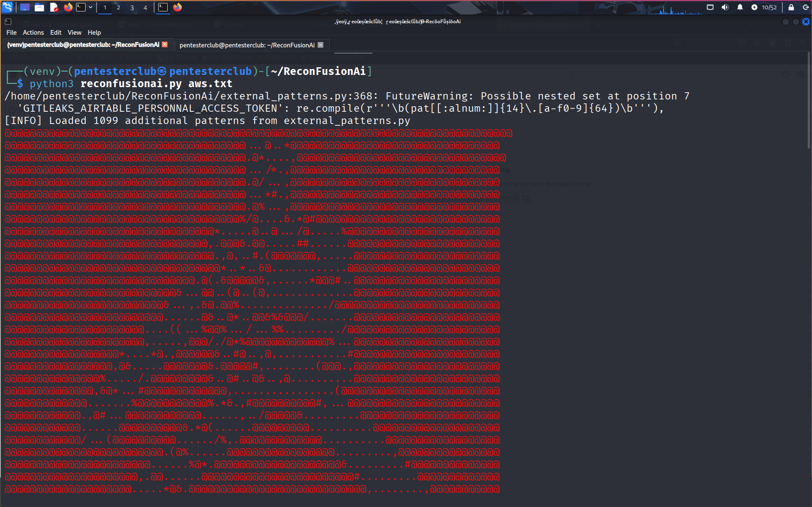Open the file manager from the panel

[39, 7]
